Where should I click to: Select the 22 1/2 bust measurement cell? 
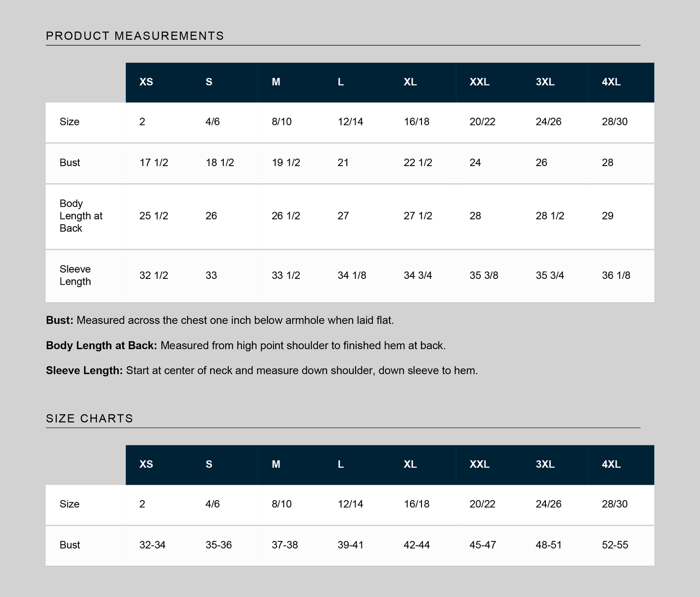point(418,163)
